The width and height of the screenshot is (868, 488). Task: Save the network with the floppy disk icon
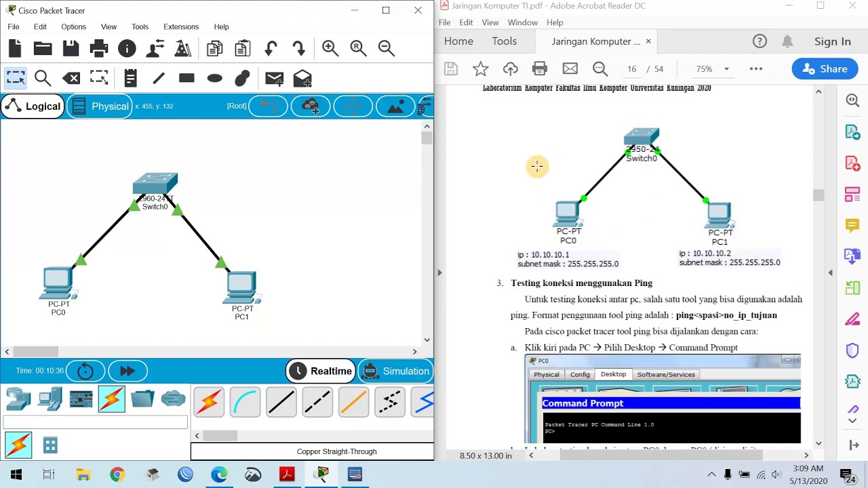71,48
